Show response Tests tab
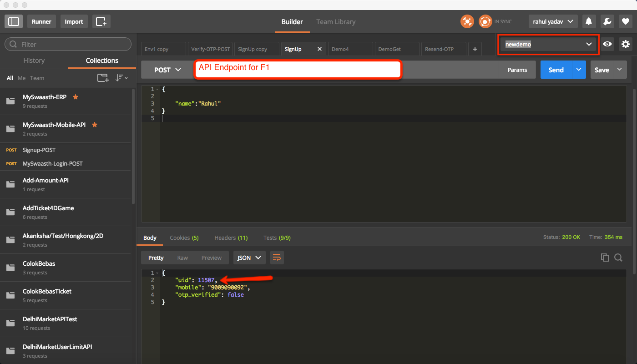Image resolution: width=637 pixels, height=364 pixels. tap(277, 238)
